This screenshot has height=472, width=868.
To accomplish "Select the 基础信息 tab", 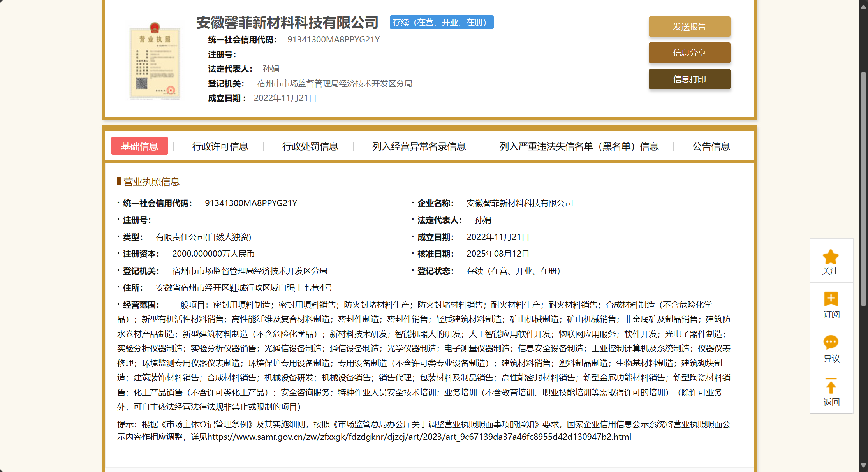I will pos(139,146).
